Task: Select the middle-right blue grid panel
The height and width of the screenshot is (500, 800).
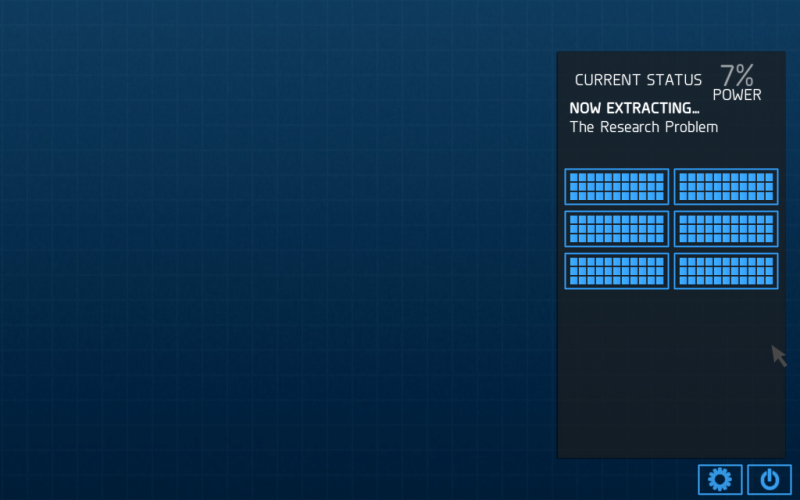Action: (x=726, y=229)
